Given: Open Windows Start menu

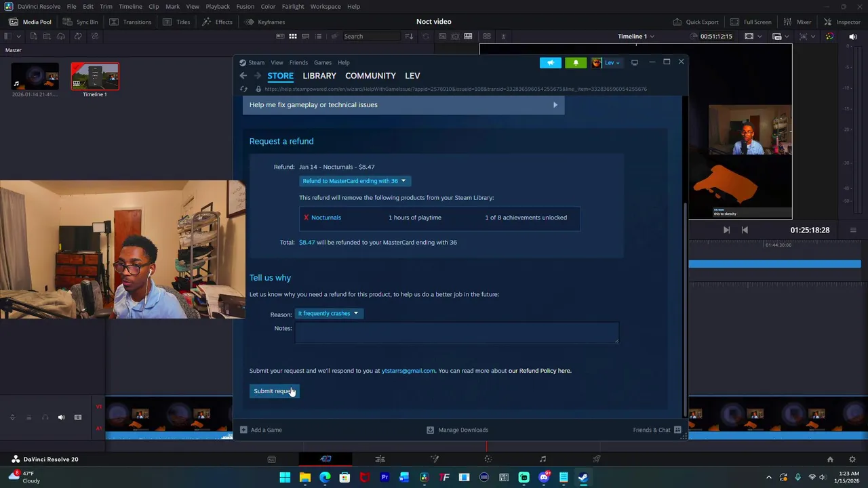Looking at the screenshot, I should (285, 477).
